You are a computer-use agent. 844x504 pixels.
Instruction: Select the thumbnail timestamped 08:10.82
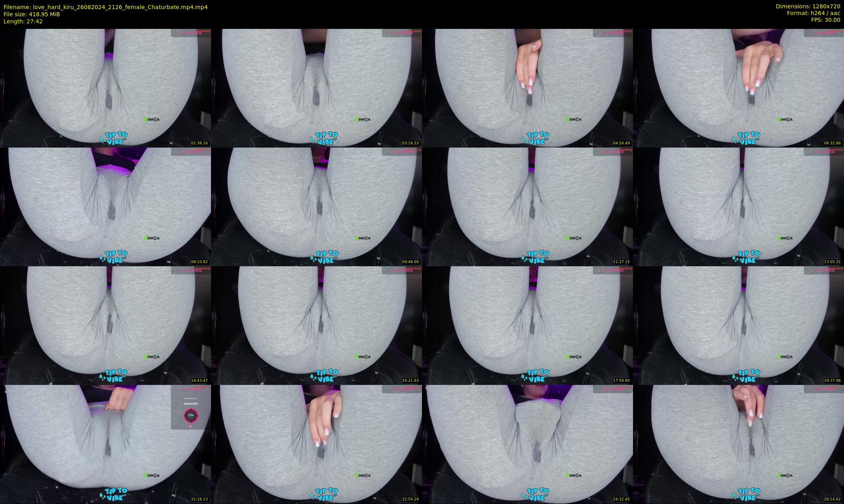(105, 207)
